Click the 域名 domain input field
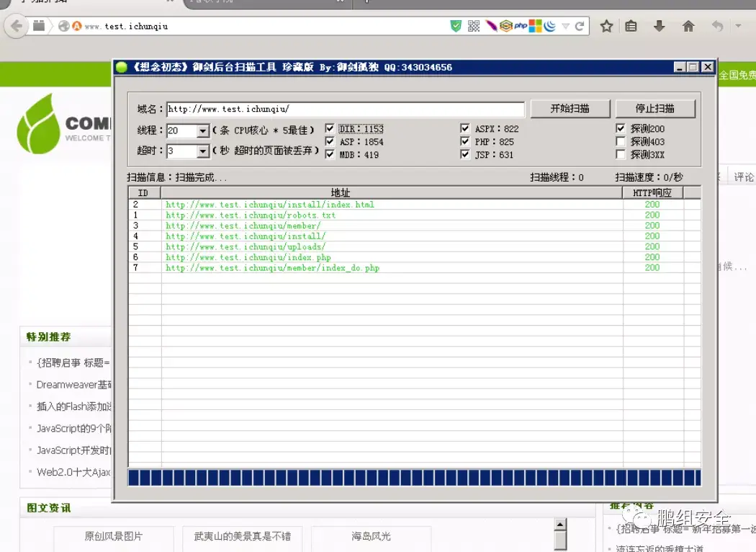Image resolution: width=756 pixels, height=552 pixels. point(345,109)
